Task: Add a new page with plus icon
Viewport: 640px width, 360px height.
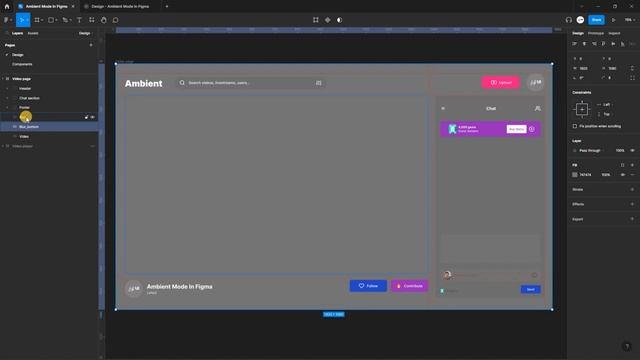Action: point(91,45)
